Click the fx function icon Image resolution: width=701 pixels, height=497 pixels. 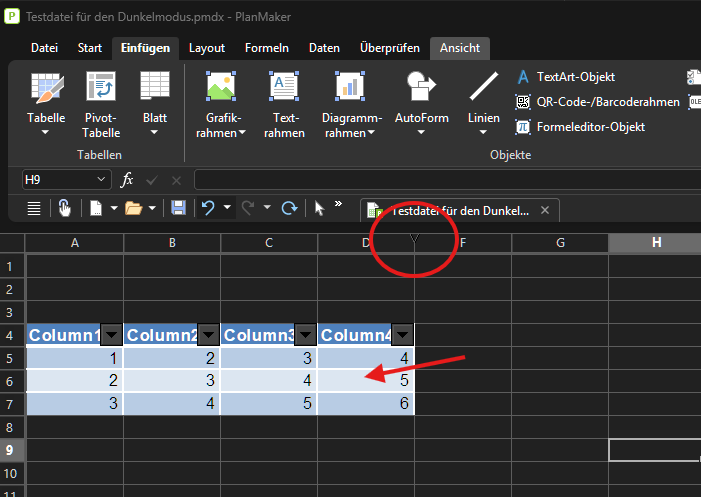click(127, 180)
